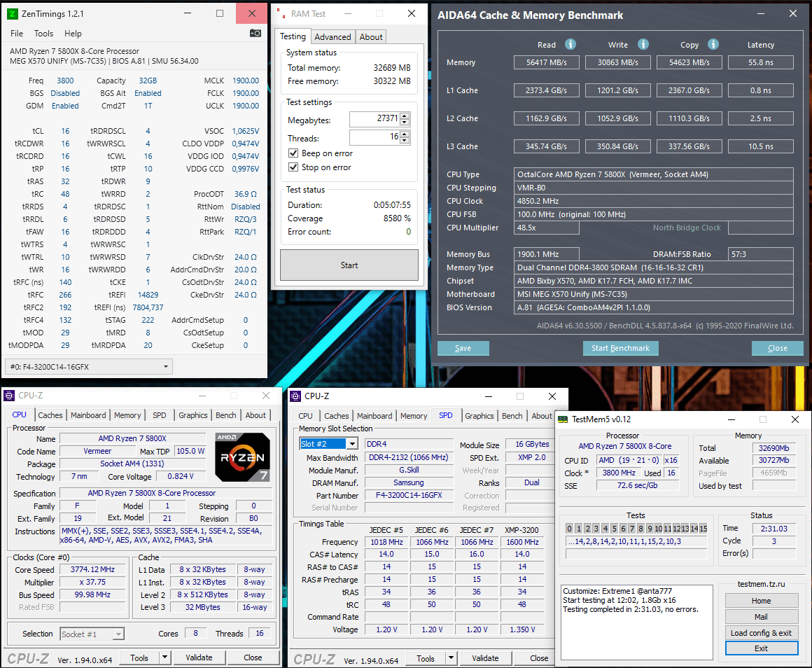This screenshot has width=812, height=668.
Task: Click the TestMem5 title bar memory icon
Action: pos(563,419)
